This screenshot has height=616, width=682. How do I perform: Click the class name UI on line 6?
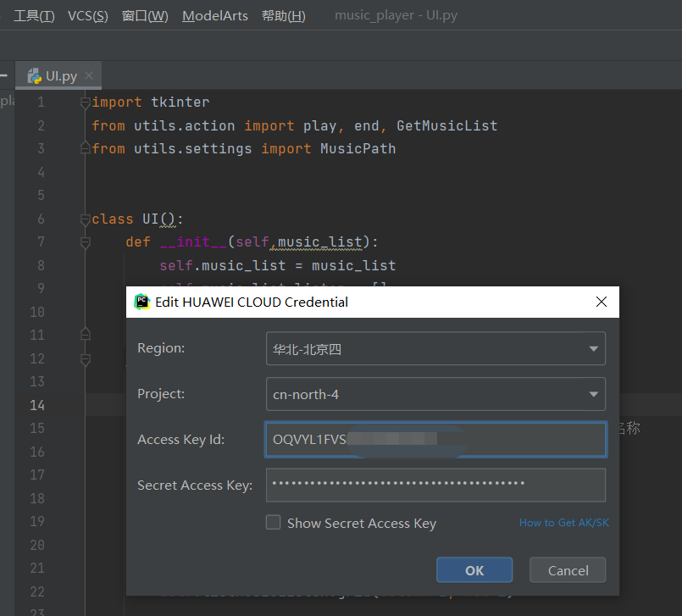click(x=151, y=219)
